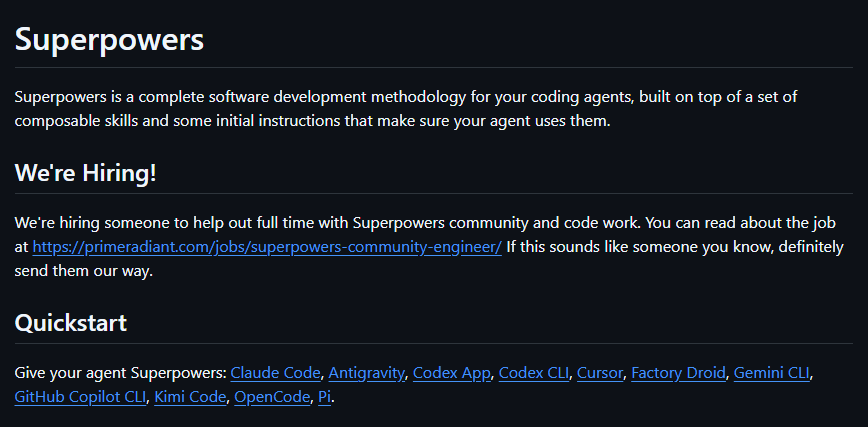The height and width of the screenshot is (427, 868).
Task: Follow the Antigravity link
Action: (366, 373)
